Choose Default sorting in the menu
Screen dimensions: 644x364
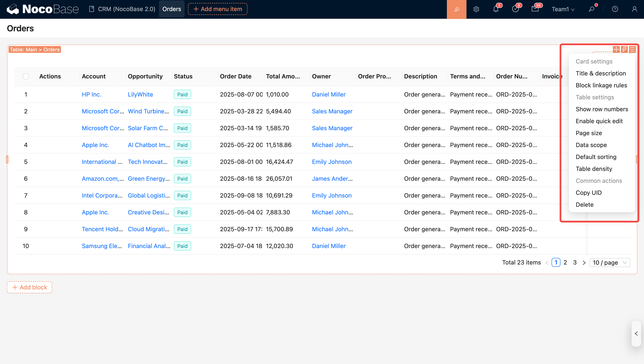point(596,157)
